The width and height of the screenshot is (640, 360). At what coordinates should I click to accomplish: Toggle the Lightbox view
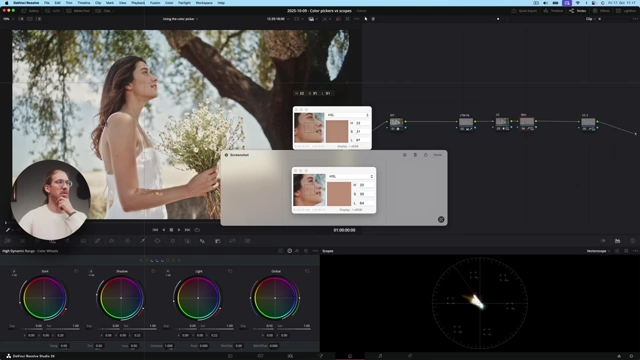[x=627, y=11]
